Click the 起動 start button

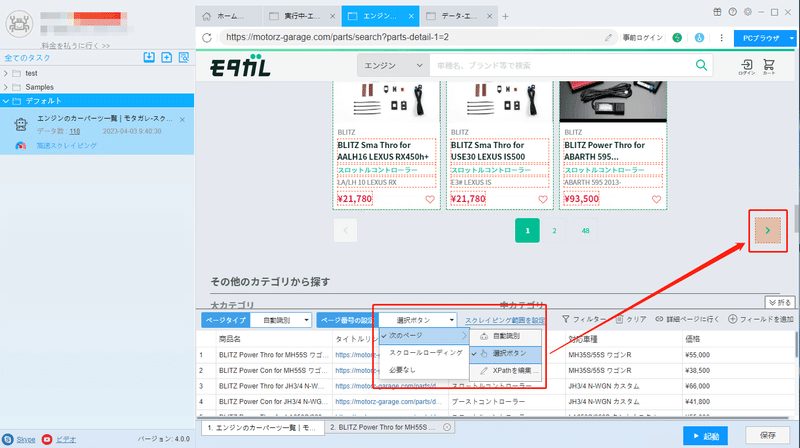tap(706, 436)
